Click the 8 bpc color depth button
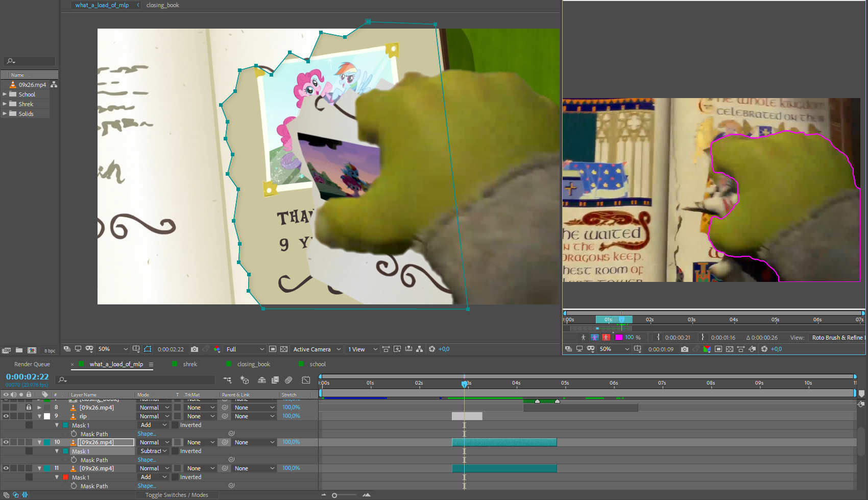 click(x=50, y=350)
